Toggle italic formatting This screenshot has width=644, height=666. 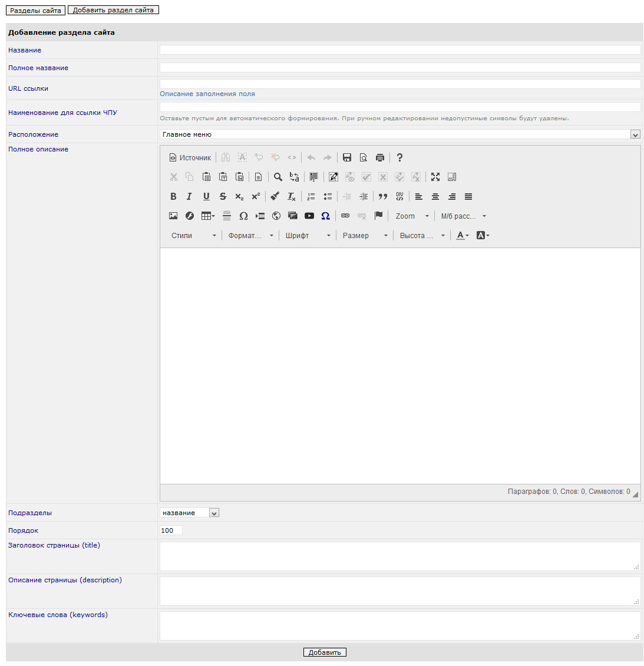[x=189, y=196]
